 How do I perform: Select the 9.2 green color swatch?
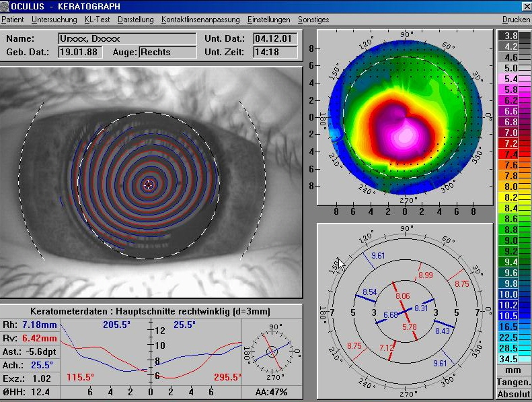[x=513, y=251]
